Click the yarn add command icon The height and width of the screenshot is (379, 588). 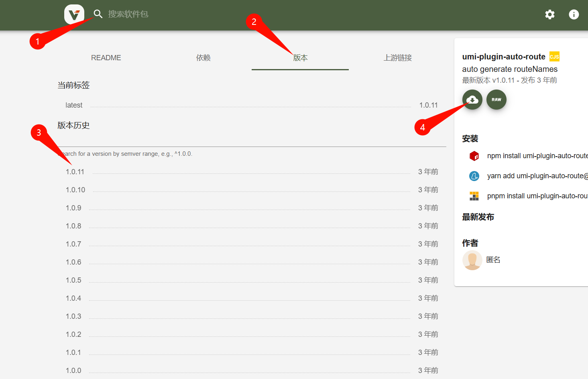click(474, 176)
